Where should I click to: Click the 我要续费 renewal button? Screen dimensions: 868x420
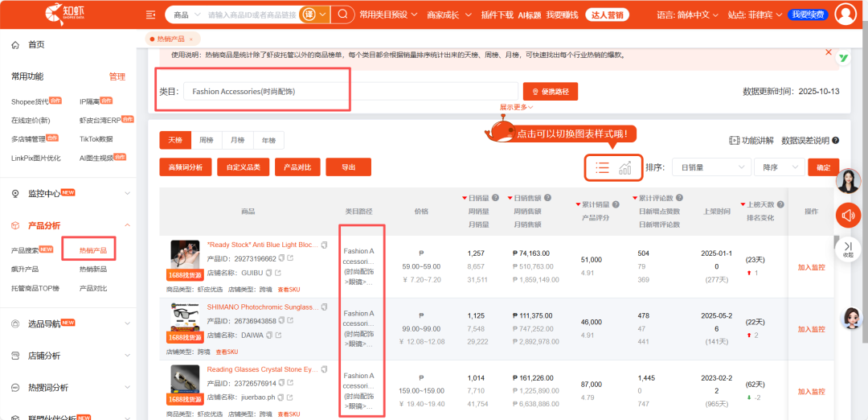click(x=807, y=14)
